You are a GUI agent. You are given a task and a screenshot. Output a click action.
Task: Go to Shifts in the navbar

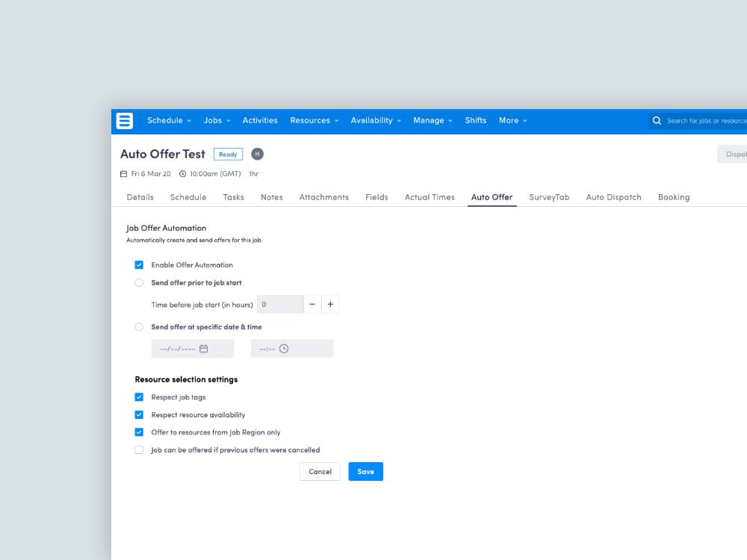(475, 120)
